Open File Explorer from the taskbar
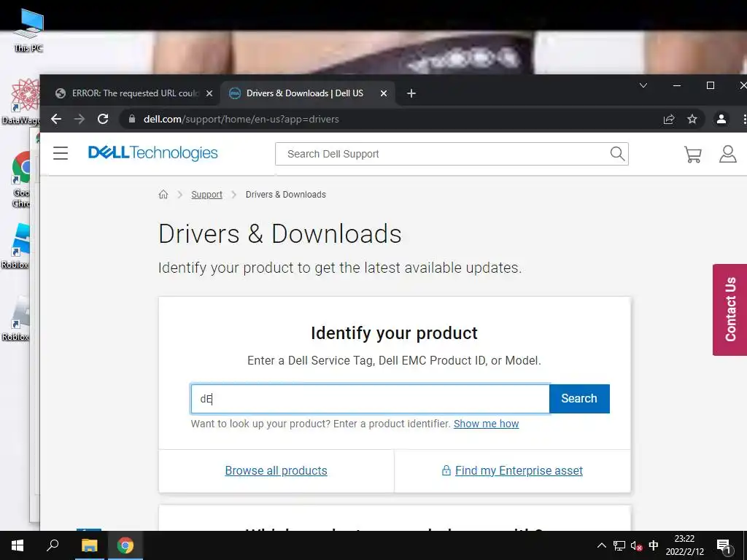Screen dimensions: 747x560 pos(89,545)
